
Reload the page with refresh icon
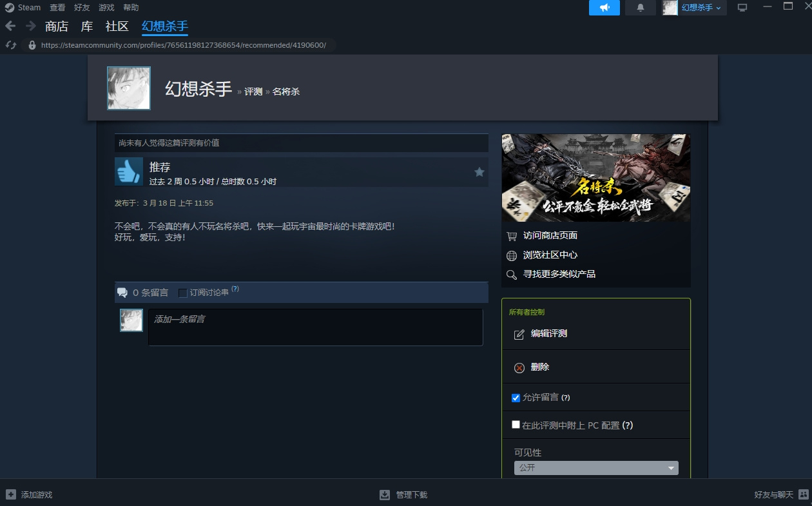click(10, 45)
